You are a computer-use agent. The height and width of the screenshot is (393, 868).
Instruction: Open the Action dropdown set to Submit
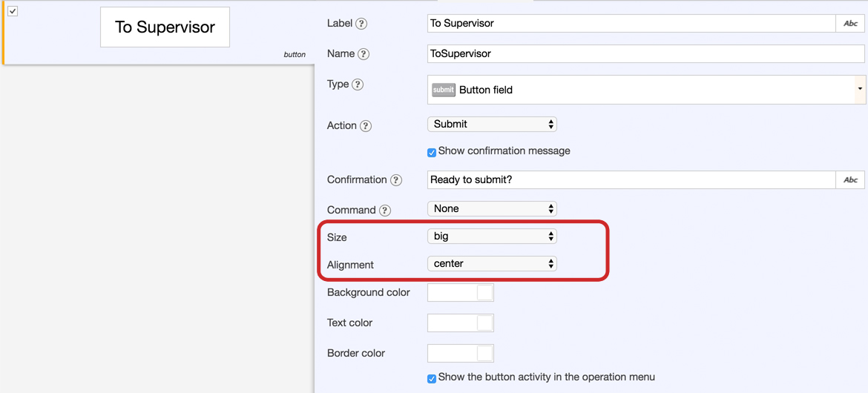point(492,125)
